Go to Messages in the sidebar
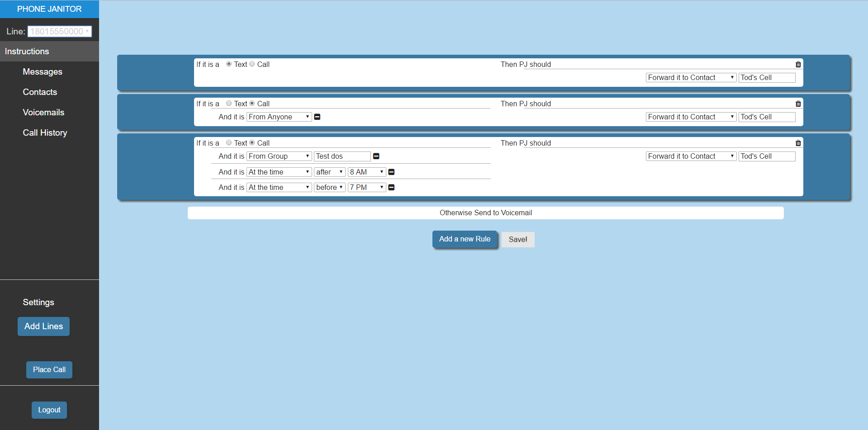868x430 pixels. coord(43,72)
